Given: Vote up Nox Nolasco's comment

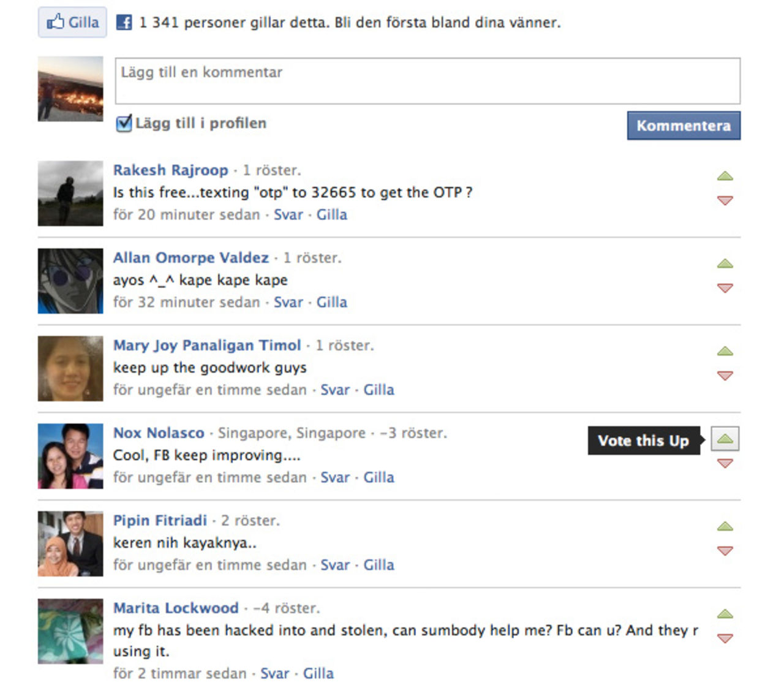Looking at the screenshot, I should pyautogui.click(x=725, y=439).
